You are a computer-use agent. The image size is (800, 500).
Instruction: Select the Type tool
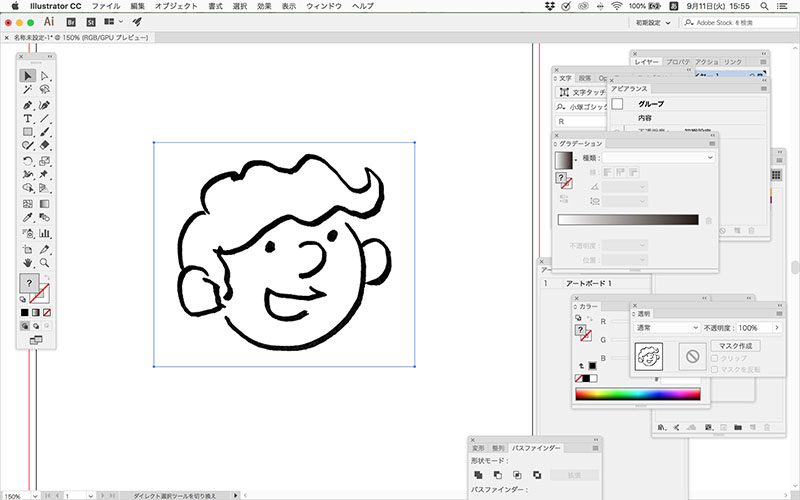tap(28, 118)
